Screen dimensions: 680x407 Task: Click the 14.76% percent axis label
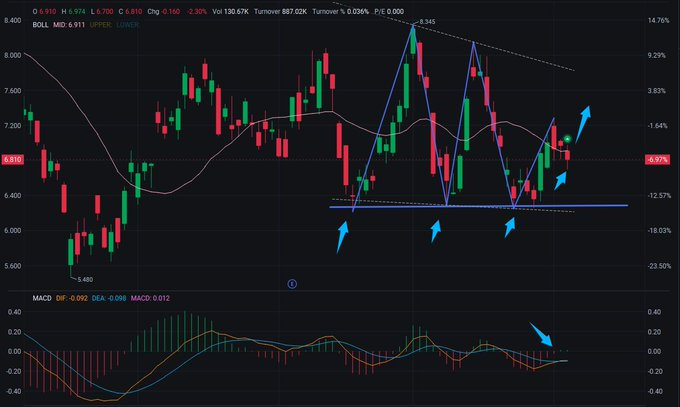point(658,20)
